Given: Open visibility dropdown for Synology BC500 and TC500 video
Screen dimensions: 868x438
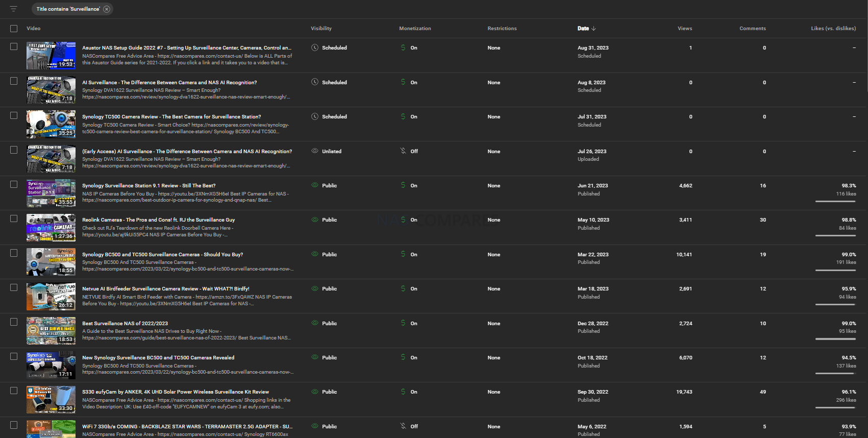Looking at the screenshot, I should click(330, 254).
